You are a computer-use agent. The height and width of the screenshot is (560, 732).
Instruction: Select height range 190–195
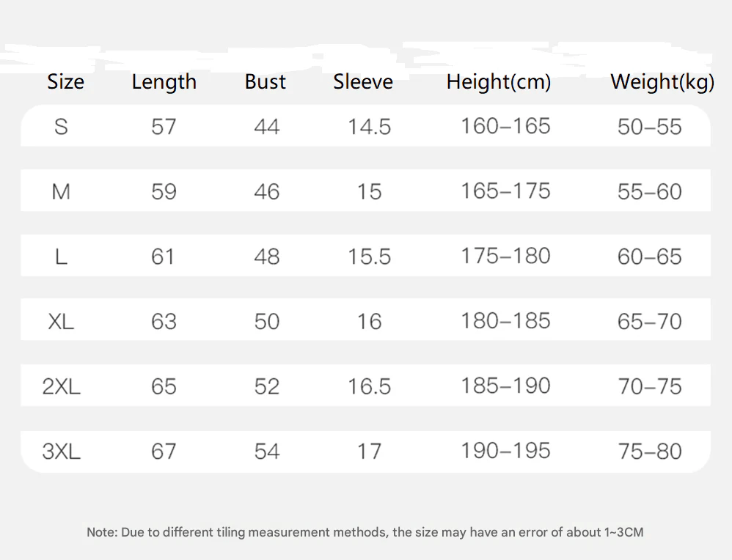click(x=505, y=450)
